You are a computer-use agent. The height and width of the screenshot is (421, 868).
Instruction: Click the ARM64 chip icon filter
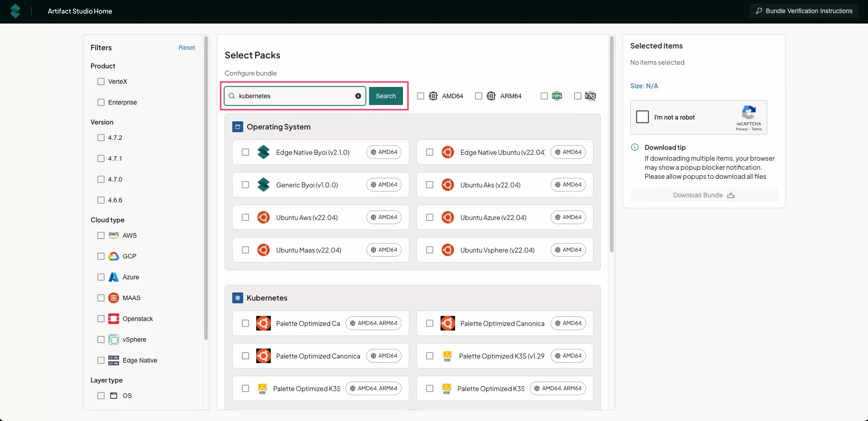click(x=491, y=96)
